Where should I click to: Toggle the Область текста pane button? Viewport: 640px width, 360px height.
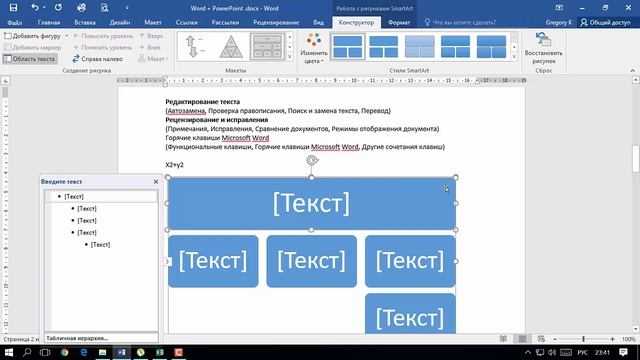pos(29,59)
